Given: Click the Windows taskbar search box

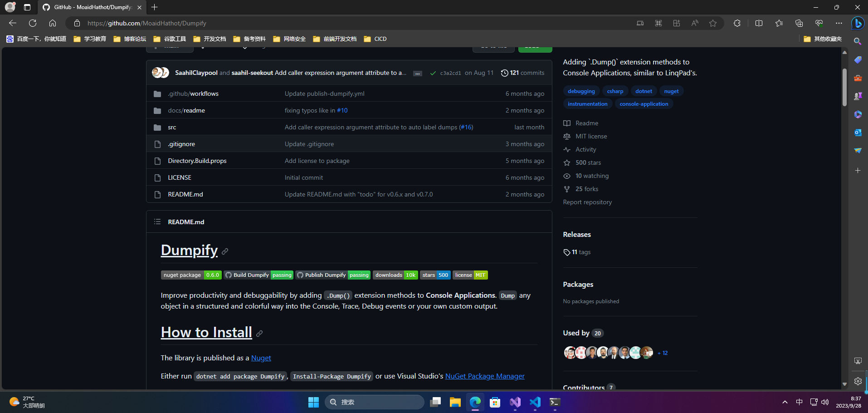Looking at the screenshot, I should click(375, 402).
